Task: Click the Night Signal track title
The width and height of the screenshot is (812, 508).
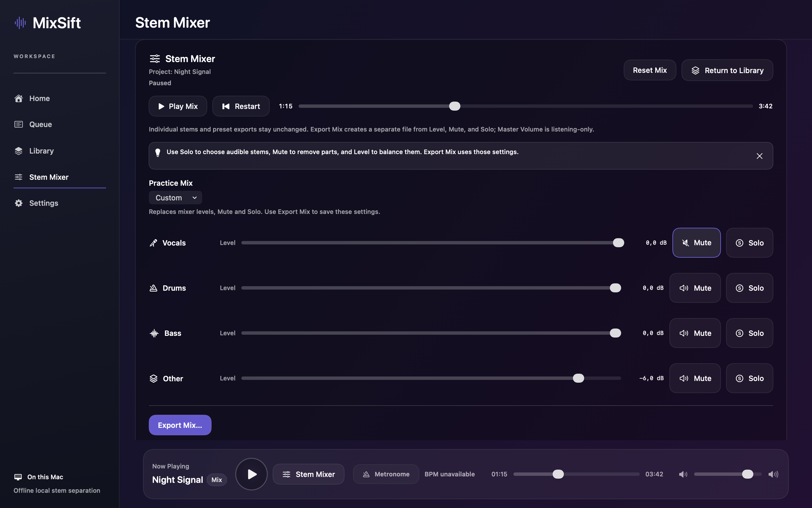Action: coord(178,480)
